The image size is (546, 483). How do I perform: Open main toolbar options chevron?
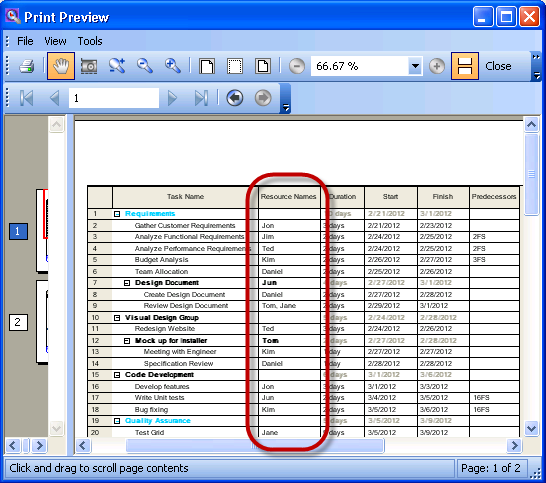(x=537, y=66)
